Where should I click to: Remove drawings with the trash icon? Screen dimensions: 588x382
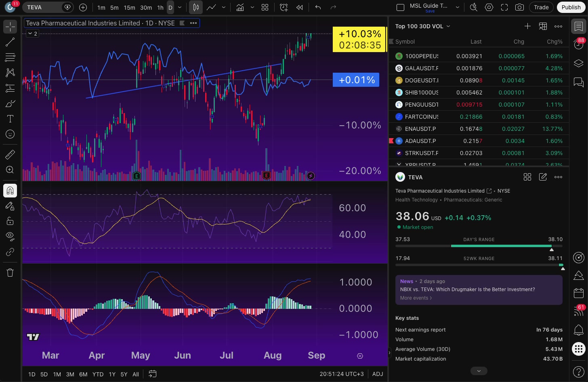10,273
